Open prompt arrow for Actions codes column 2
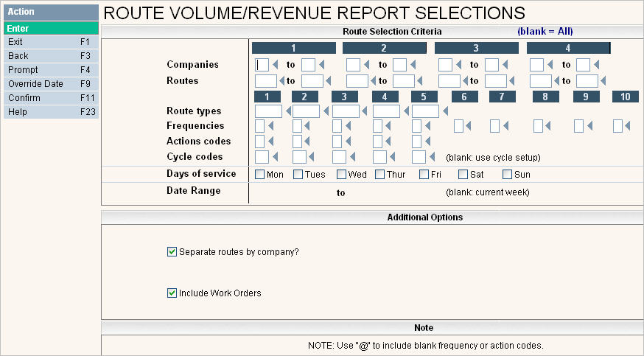644x356 pixels. coord(307,142)
